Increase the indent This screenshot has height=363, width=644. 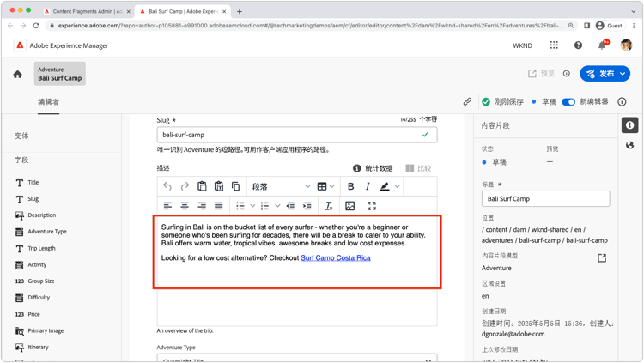click(307, 206)
